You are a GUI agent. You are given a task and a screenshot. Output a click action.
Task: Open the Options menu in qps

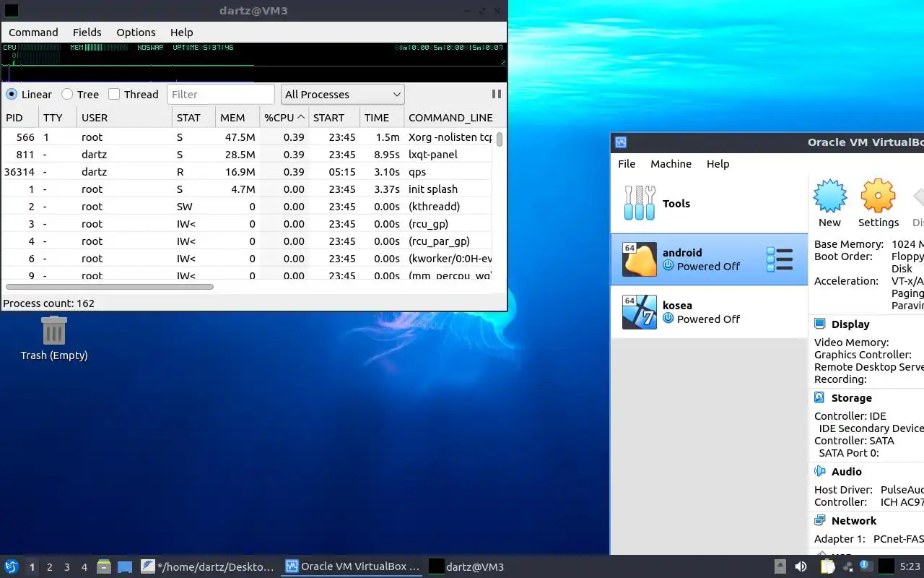[136, 32]
